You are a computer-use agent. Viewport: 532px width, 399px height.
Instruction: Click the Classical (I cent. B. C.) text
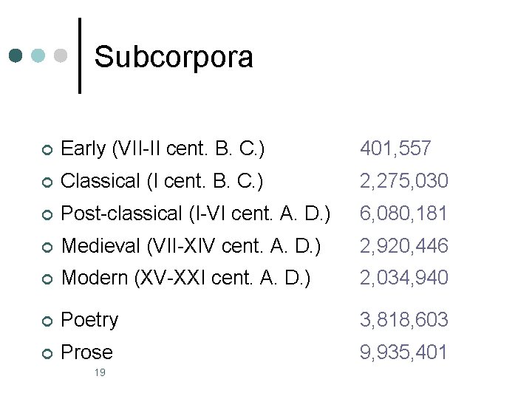pos(162,181)
